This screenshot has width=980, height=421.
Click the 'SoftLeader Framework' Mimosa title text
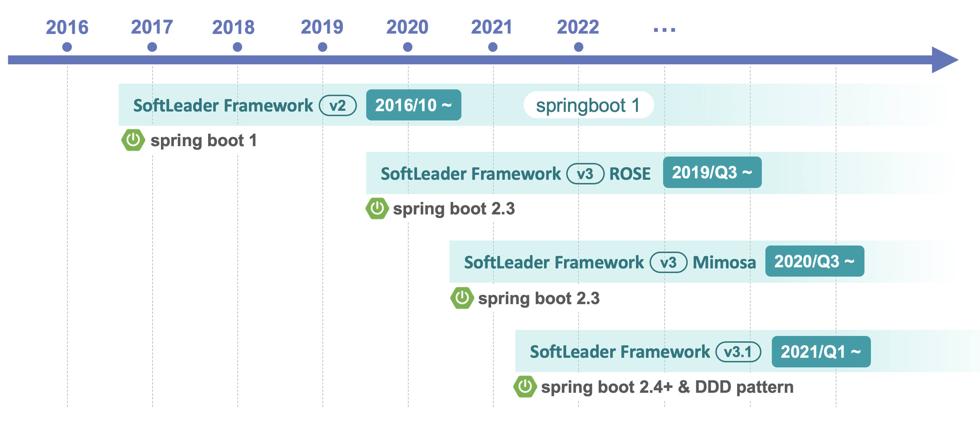click(x=554, y=262)
